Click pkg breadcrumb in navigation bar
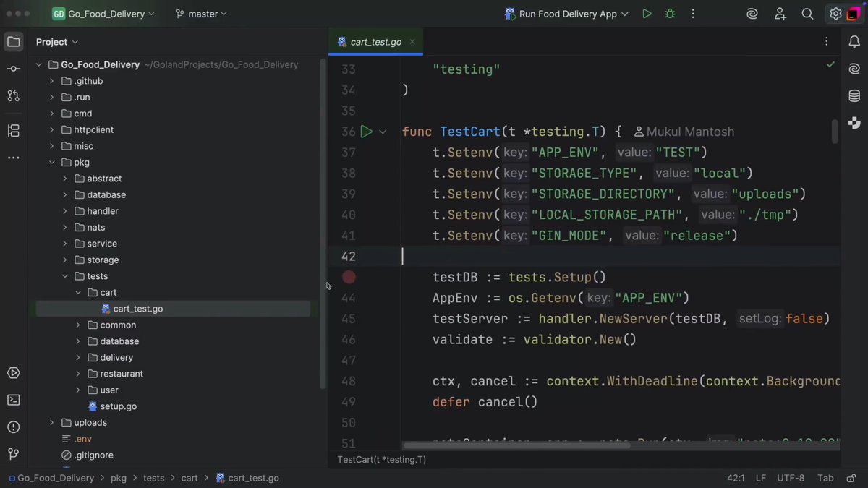 pos(118,478)
